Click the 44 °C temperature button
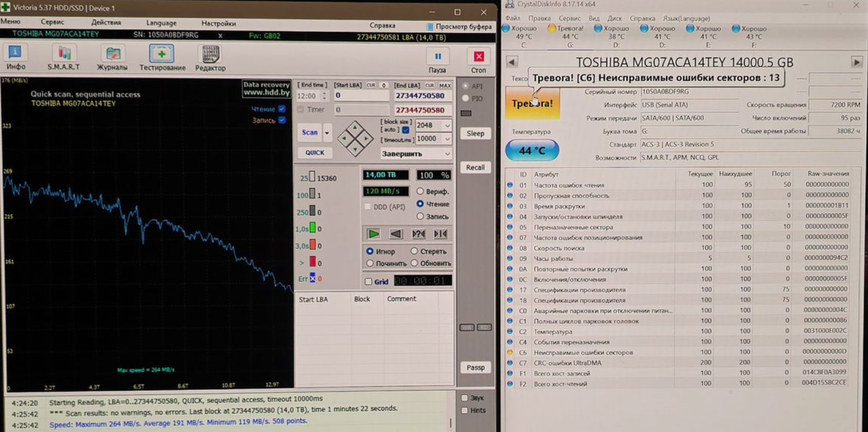Viewport: 868px width, 432px height. pyautogui.click(x=532, y=151)
